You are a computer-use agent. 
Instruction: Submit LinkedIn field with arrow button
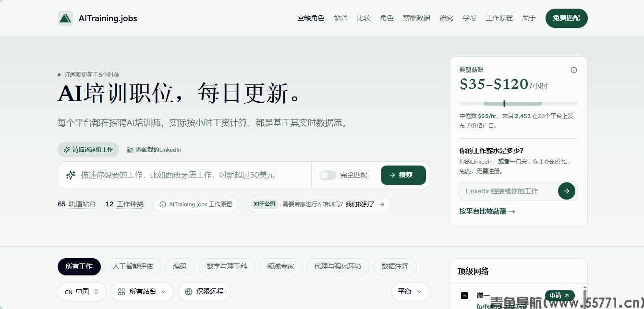tap(567, 191)
